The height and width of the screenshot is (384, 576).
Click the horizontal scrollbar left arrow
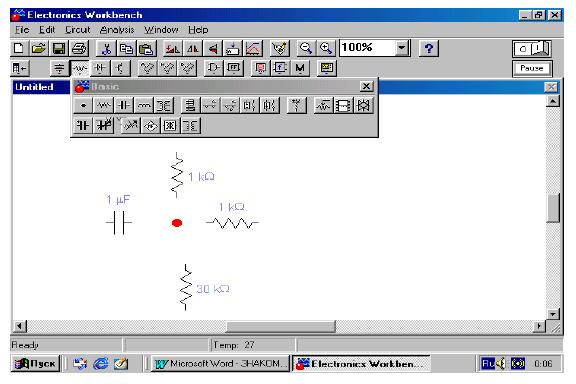coord(20,326)
